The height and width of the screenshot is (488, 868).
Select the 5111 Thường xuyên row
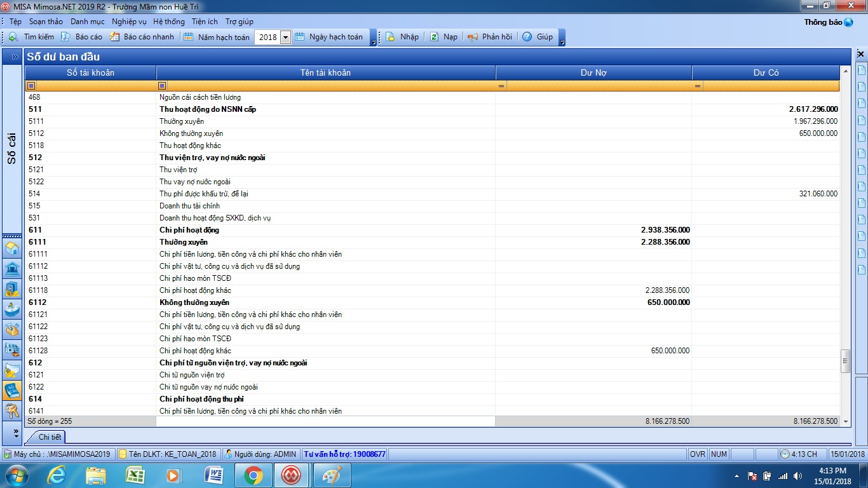(x=433, y=121)
